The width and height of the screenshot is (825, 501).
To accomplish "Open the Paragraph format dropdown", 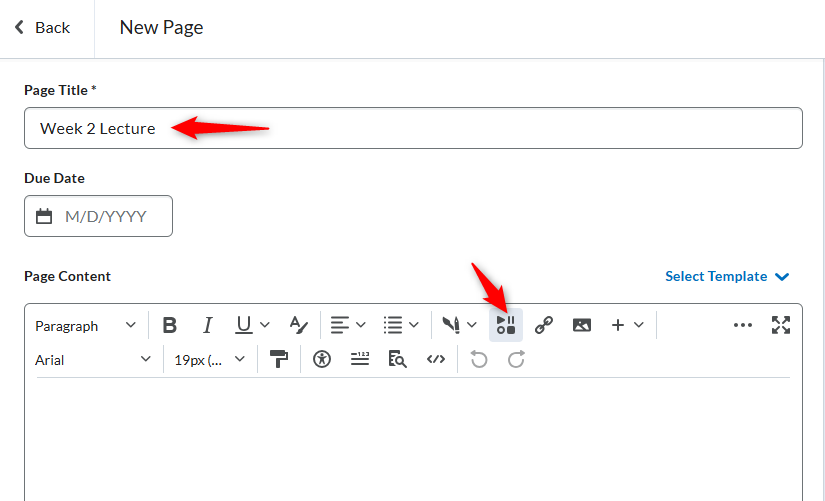I will (86, 326).
